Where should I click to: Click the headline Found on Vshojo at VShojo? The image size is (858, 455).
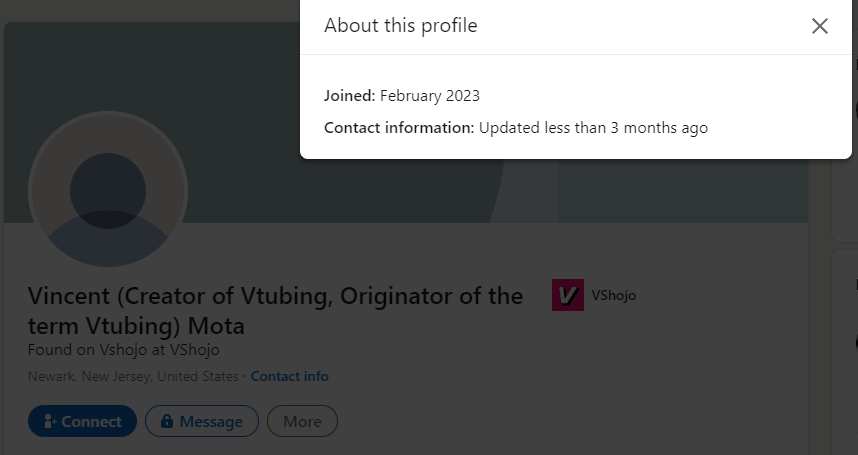tap(124, 349)
